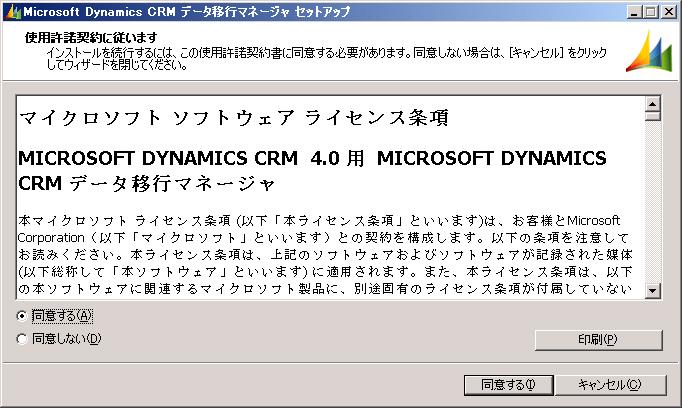
Task: Click the 印刷(P) print button
Action: click(598, 340)
